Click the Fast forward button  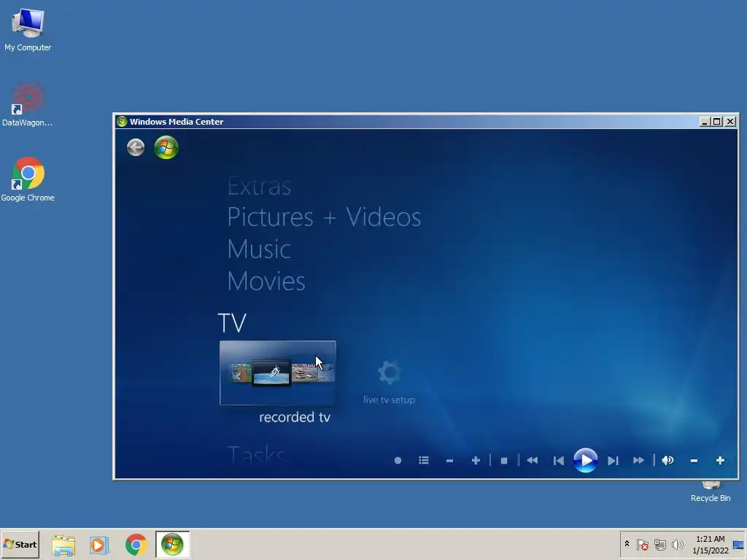[639, 461]
